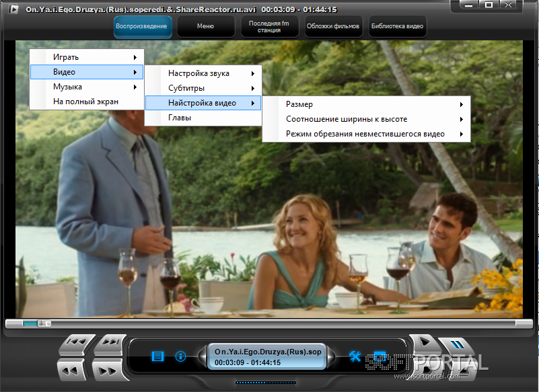Minimize the player window
The height and width of the screenshot is (392, 539).
tap(469, 5)
